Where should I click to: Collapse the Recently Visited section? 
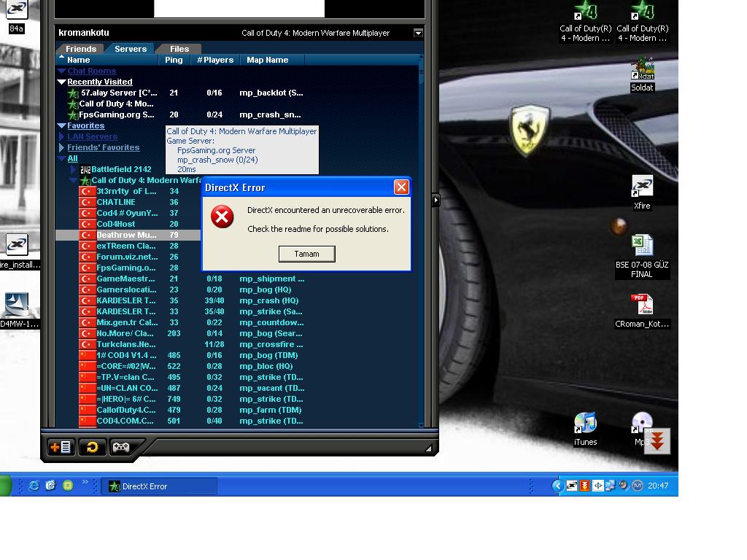click(x=61, y=82)
